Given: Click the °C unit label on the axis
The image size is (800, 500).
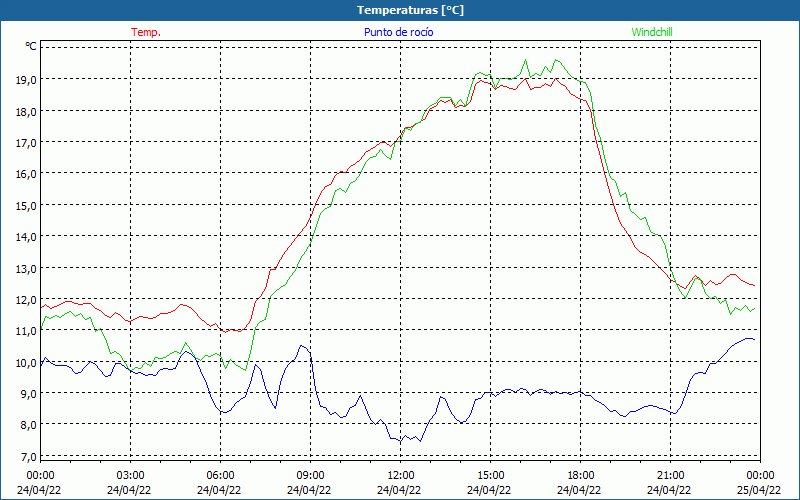Looking at the screenshot, I should pyautogui.click(x=31, y=46).
